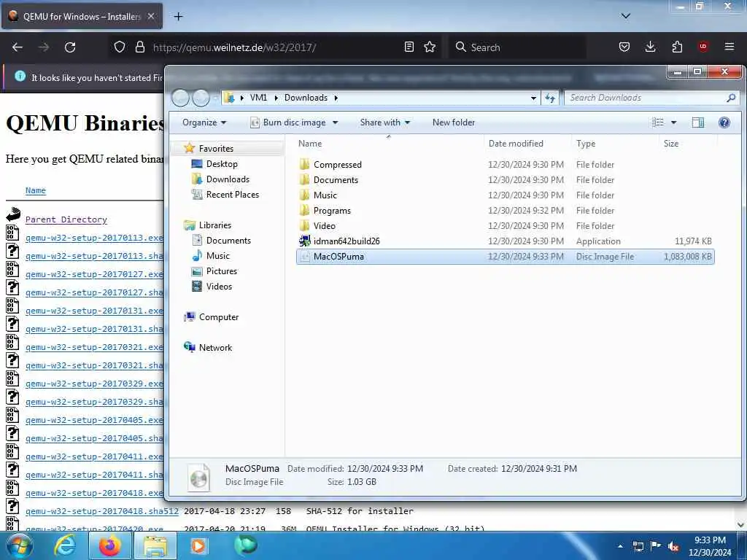Expand Burn disc image dropdown arrow
The width and height of the screenshot is (747, 560).
[336, 122]
